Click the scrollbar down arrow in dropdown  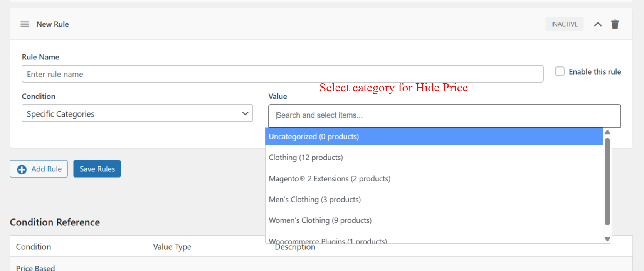pos(607,239)
